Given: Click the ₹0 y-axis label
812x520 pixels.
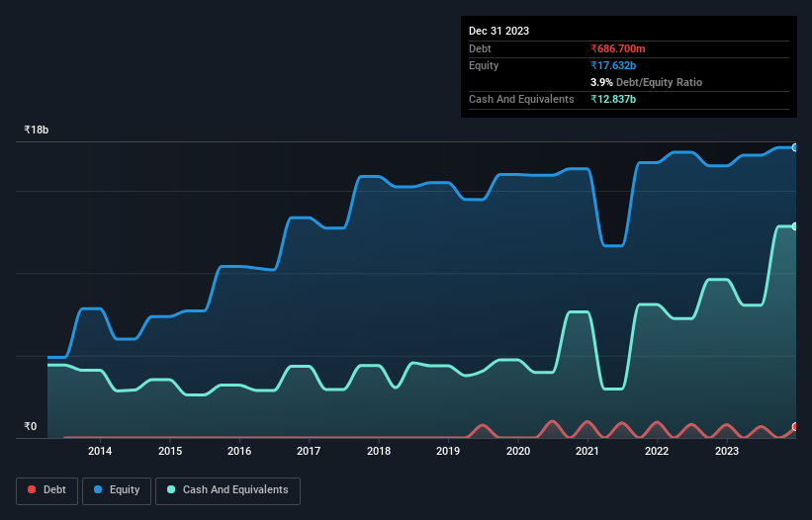Looking at the screenshot, I should point(31,426).
